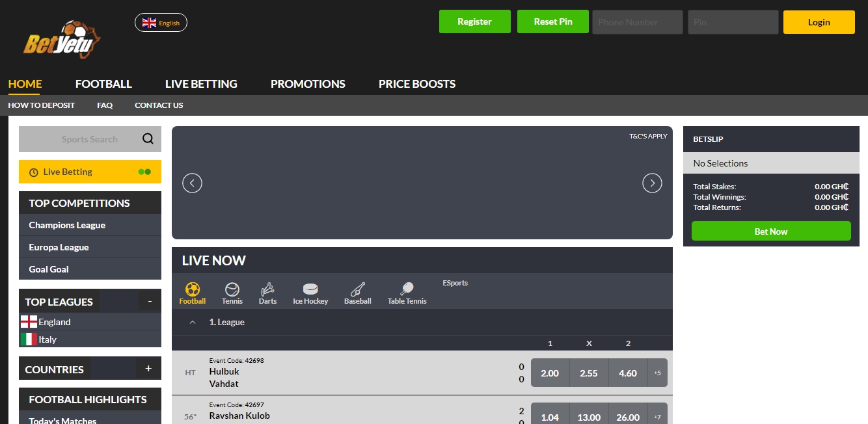Open the English language selector
The width and height of the screenshot is (868, 424).
[x=161, y=23]
